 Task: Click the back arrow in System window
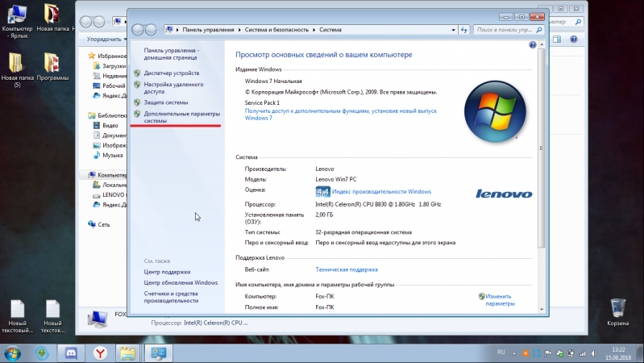pos(138,30)
